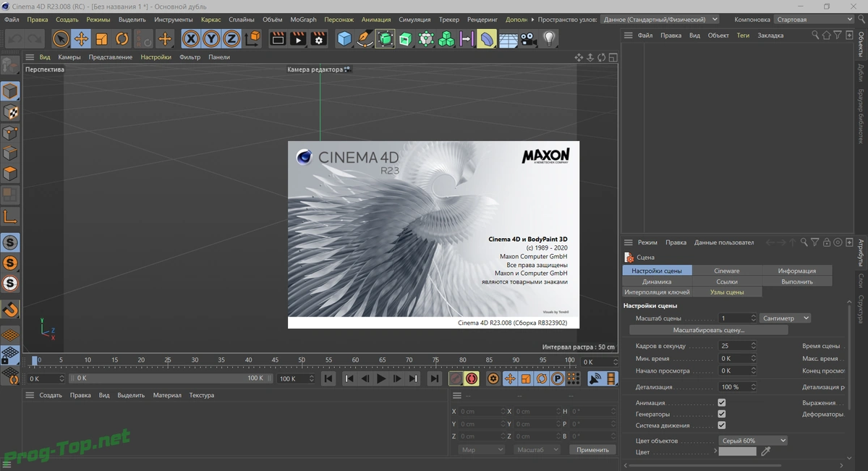Click the Extrude generator green icon
This screenshot has width=868, height=471.
(x=406, y=38)
